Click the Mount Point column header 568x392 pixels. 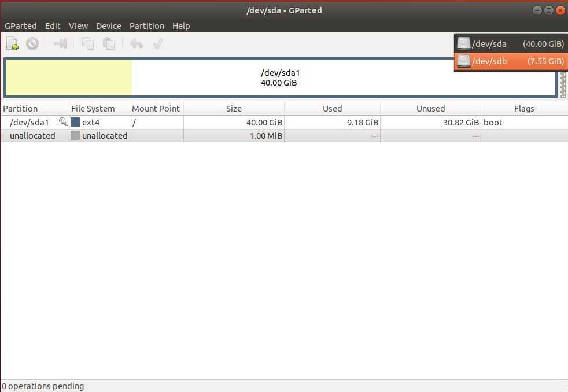(x=157, y=109)
